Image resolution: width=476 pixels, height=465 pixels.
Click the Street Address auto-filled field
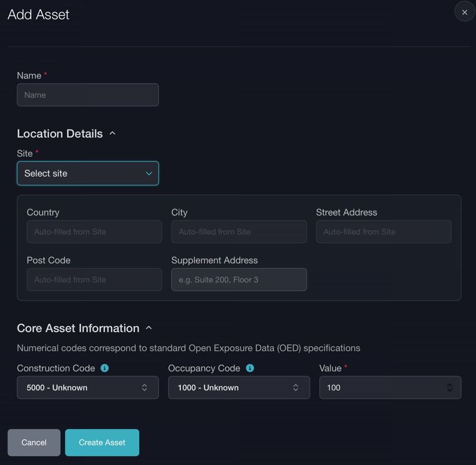(x=384, y=232)
